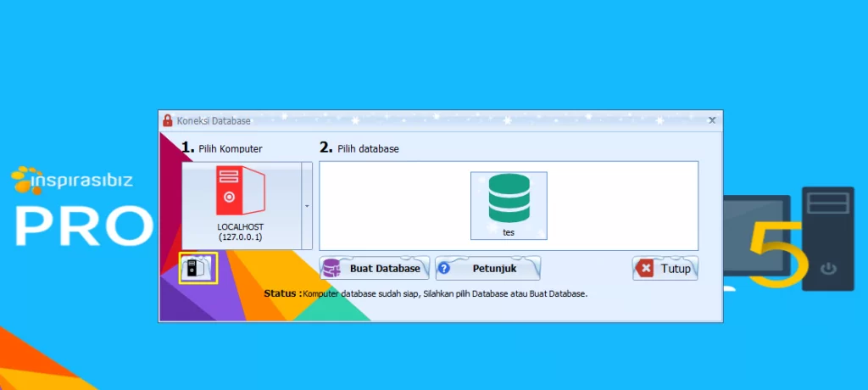Expand the computer selection dropdown arrow
The image size is (868, 390).
pos(307,205)
